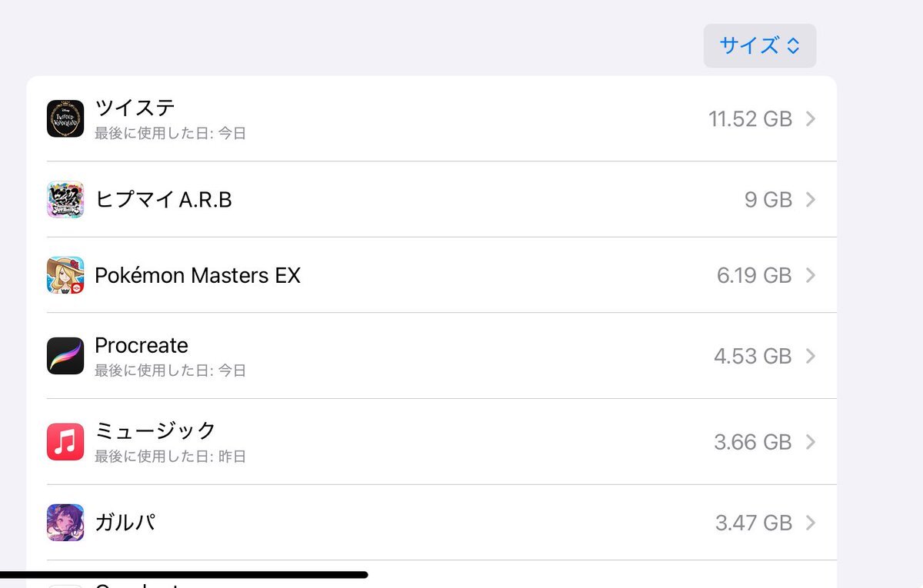This screenshot has height=588, width=923.
Task: Tap the Procreate app icon
Action: click(65, 356)
